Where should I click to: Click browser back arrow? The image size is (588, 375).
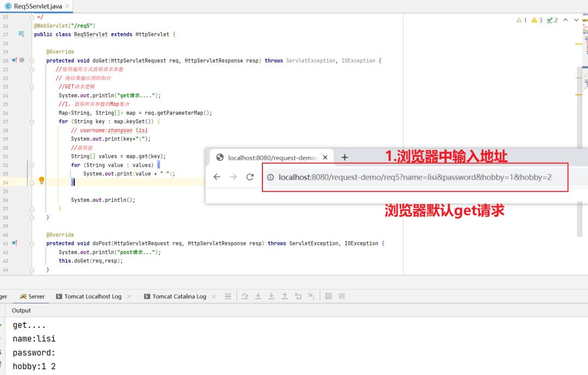tap(217, 177)
